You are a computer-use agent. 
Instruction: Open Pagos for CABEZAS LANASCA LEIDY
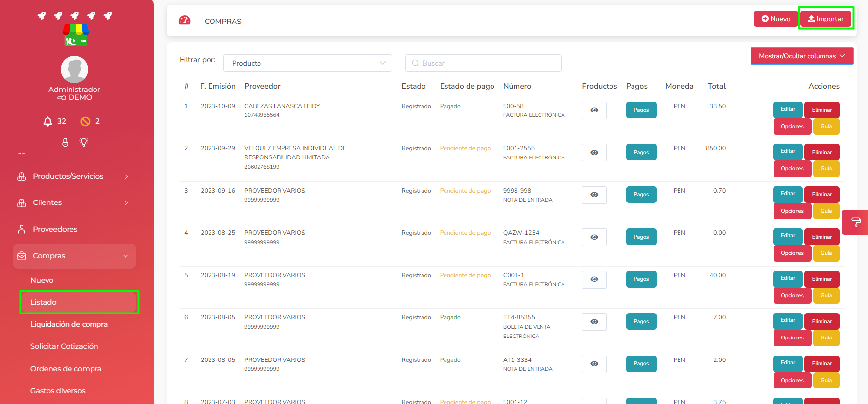click(x=641, y=110)
